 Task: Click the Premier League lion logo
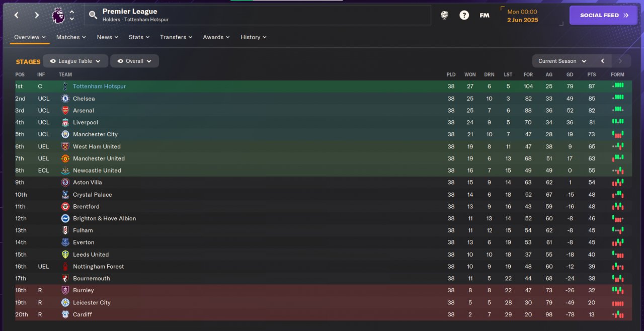click(x=58, y=15)
